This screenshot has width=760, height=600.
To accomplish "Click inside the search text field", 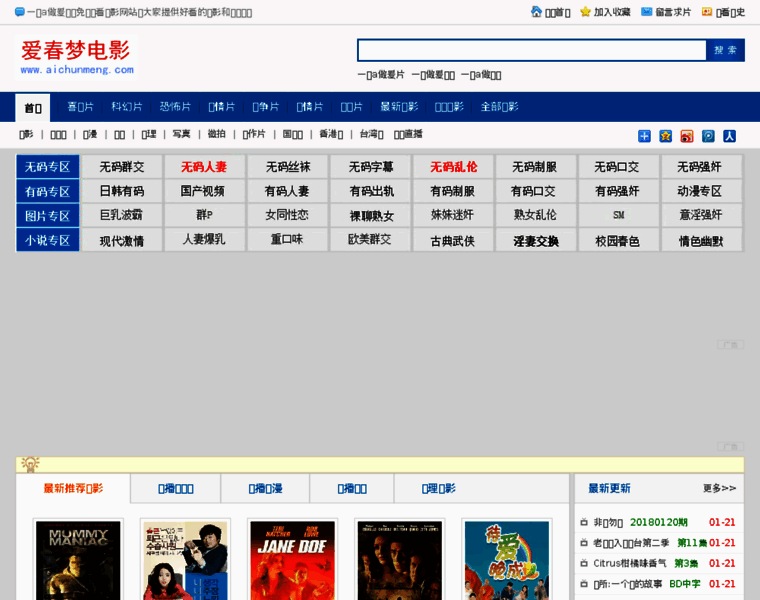I will pyautogui.click(x=531, y=50).
